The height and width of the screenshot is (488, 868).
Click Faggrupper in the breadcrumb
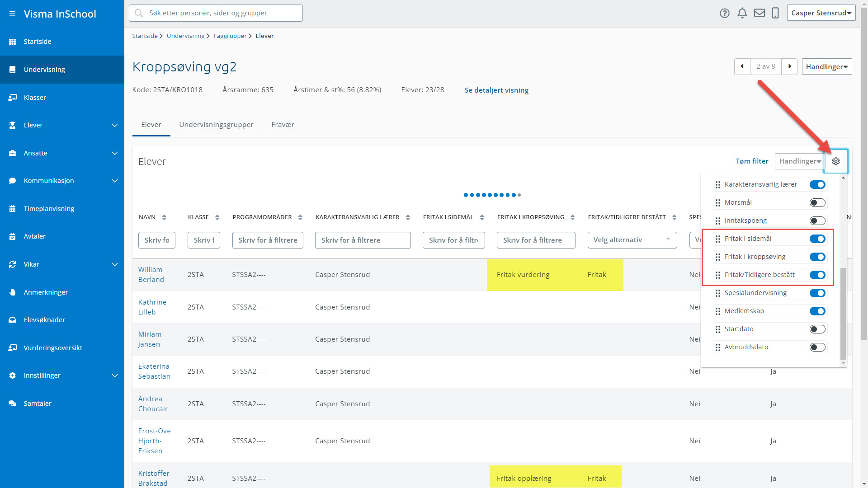pos(230,36)
